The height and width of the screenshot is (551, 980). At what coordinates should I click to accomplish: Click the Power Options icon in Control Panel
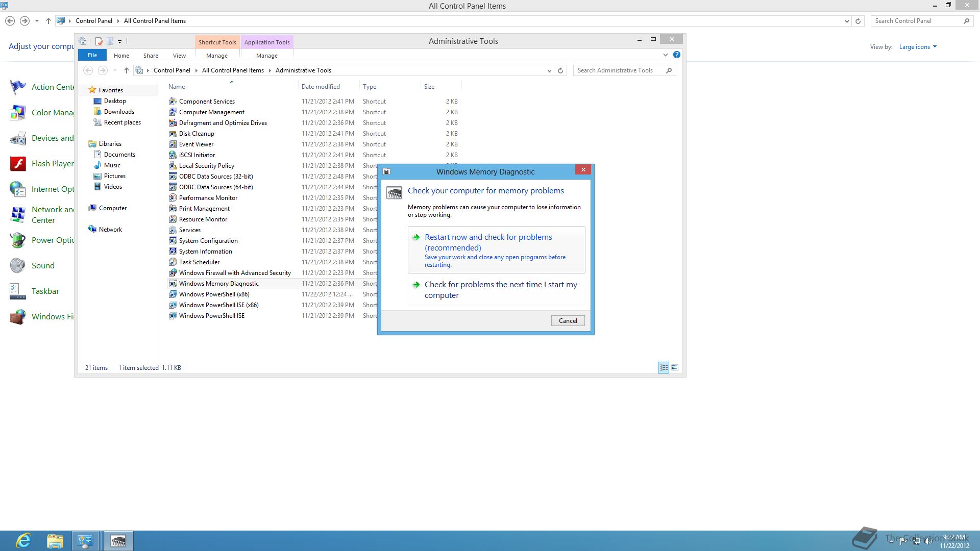coord(18,240)
